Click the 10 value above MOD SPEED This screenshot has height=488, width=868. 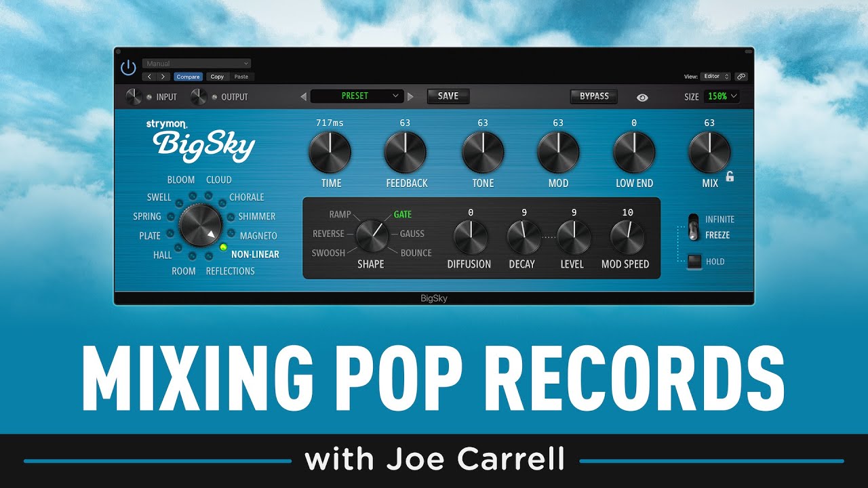click(x=627, y=212)
